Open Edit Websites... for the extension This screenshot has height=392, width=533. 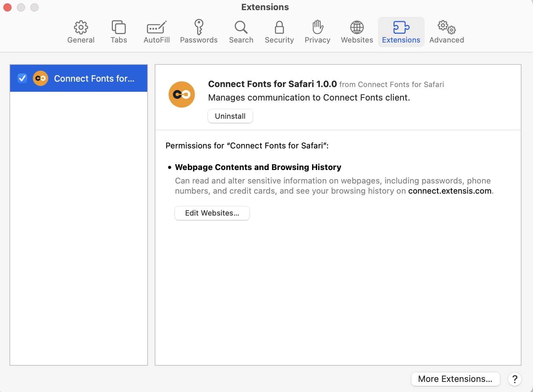point(212,213)
